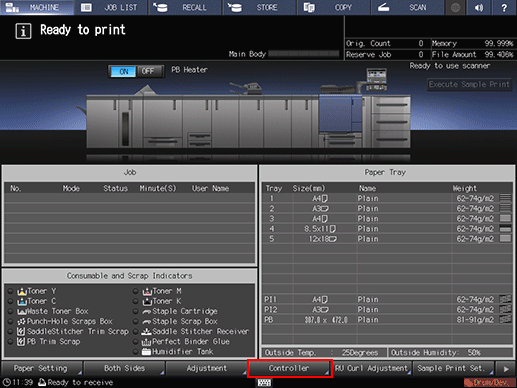
Task: Select the Perfect Binder Glue icon
Action: tap(146, 342)
